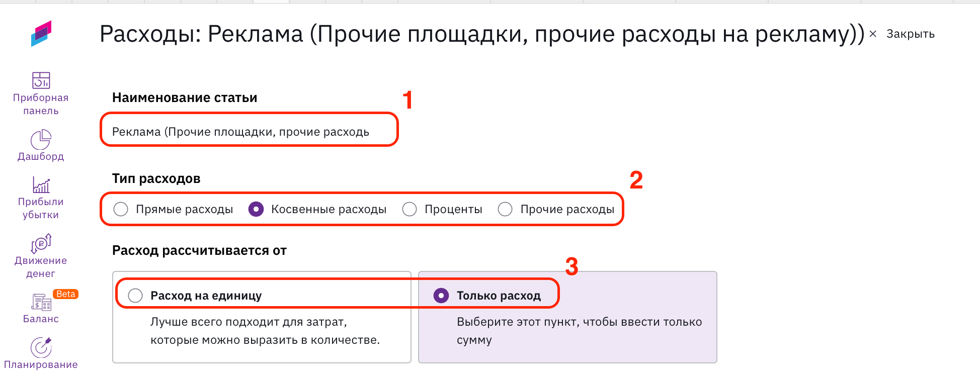Open the Планирование icon
The height and width of the screenshot is (381, 980).
coord(41,347)
